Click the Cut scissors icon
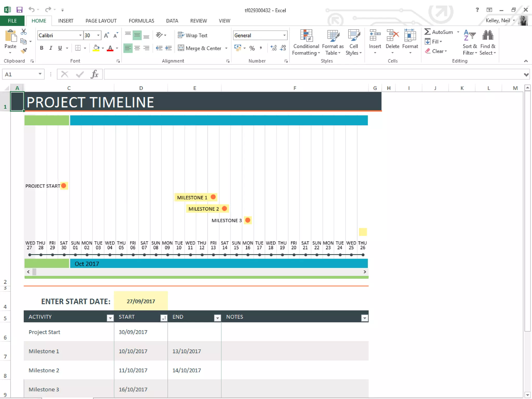The image size is (532, 399). (24, 32)
